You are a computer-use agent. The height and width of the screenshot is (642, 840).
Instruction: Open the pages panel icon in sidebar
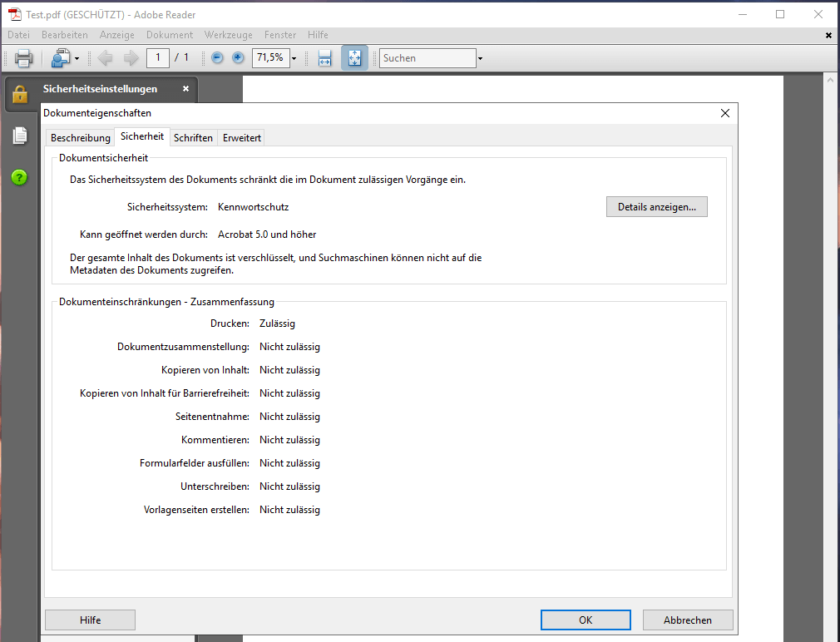(20, 136)
